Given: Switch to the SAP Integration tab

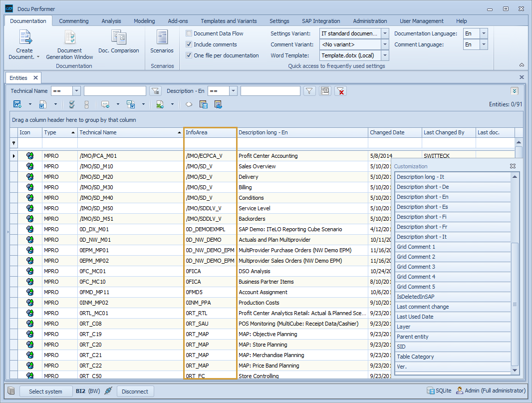Looking at the screenshot, I should 321,21.
